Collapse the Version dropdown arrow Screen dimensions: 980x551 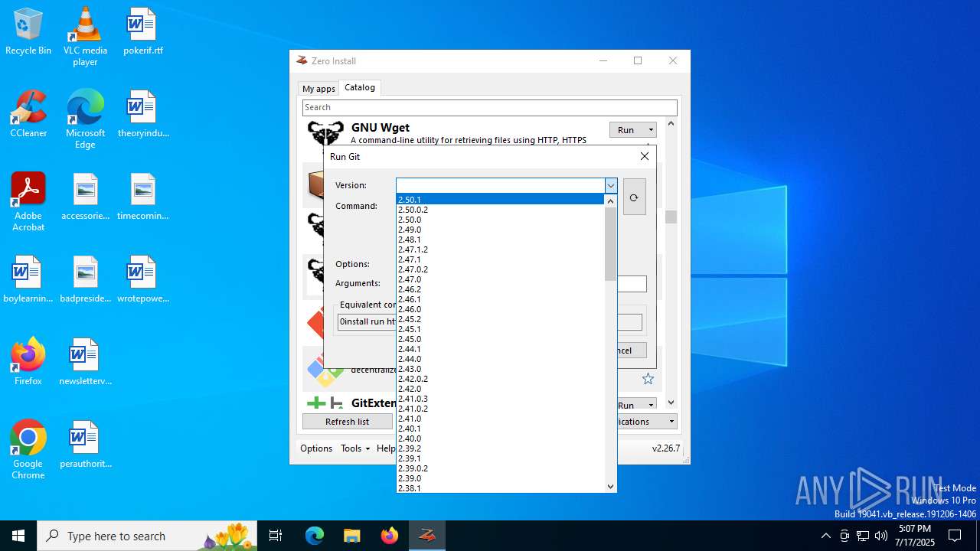[x=610, y=185]
